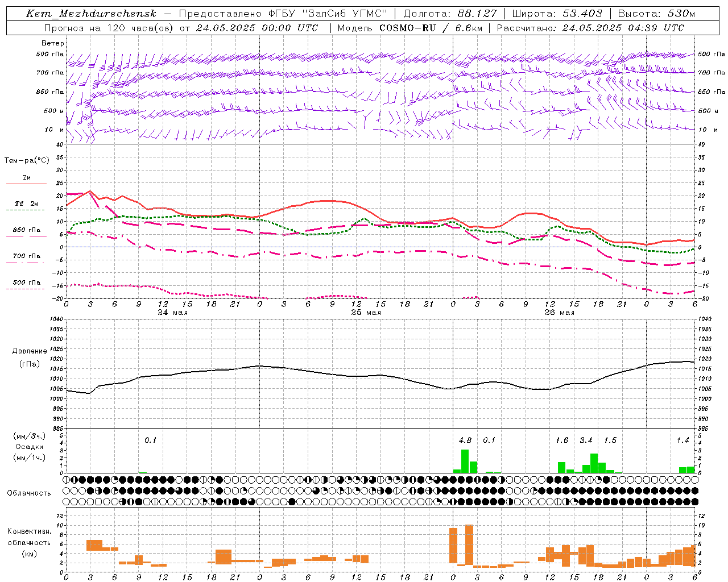Click the tallest green precipitation bar
The height and width of the screenshot is (582, 728).
click(465, 461)
